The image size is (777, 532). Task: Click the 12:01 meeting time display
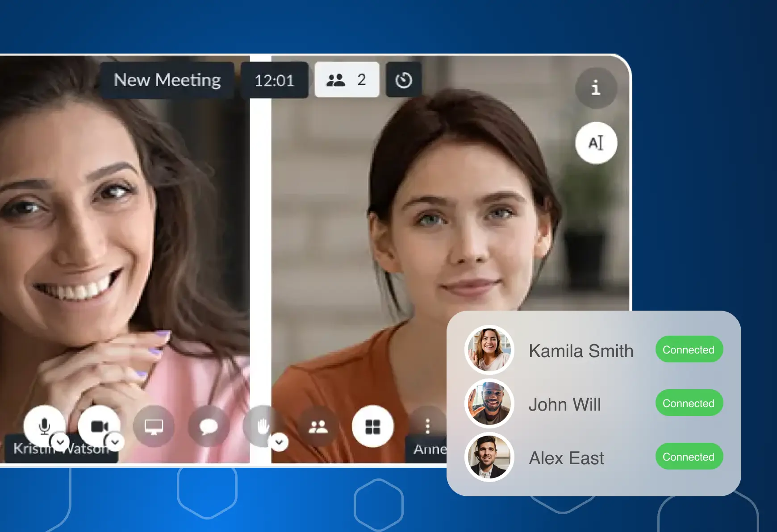coord(274,80)
